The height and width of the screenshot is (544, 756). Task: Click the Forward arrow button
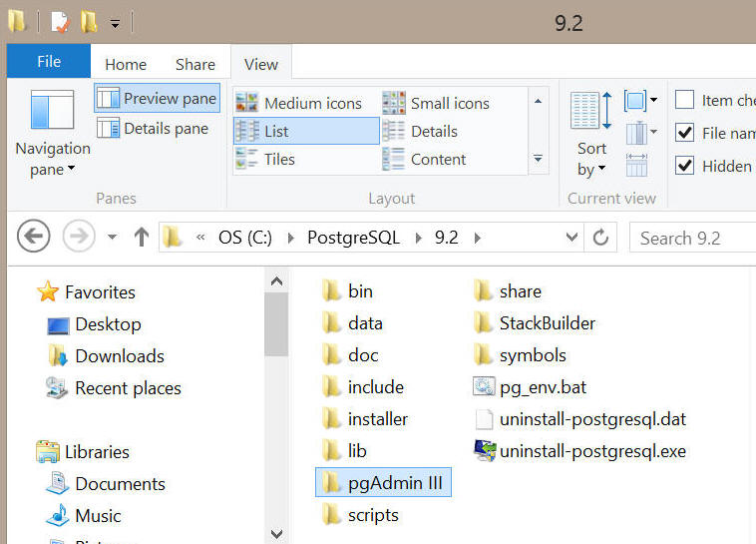(79, 237)
